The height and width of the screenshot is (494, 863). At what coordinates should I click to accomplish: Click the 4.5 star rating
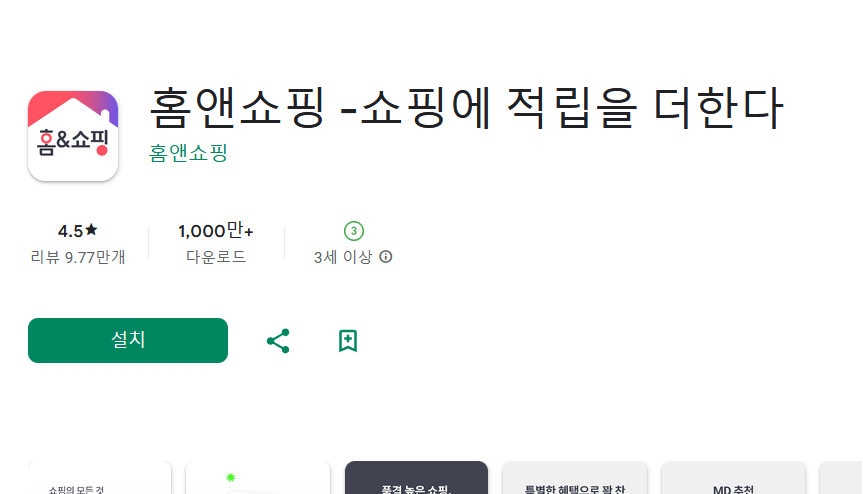(x=78, y=231)
